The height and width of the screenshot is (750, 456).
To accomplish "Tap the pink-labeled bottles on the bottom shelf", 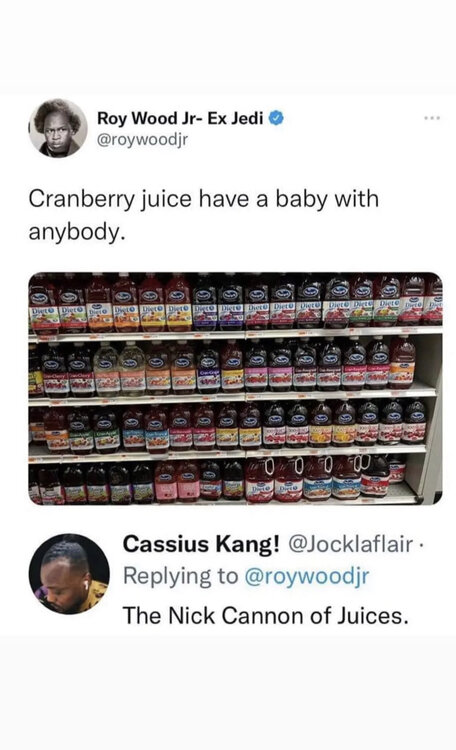I will pos(177,482).
